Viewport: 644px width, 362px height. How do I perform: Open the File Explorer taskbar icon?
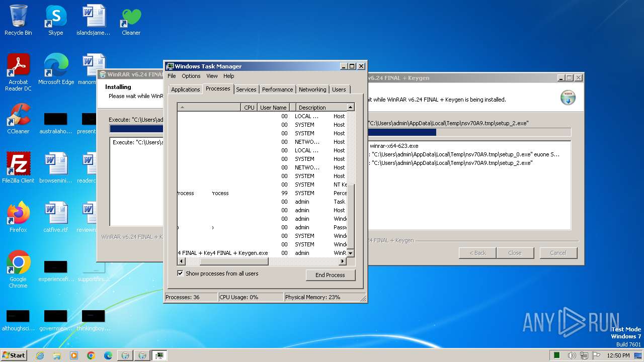57,355
